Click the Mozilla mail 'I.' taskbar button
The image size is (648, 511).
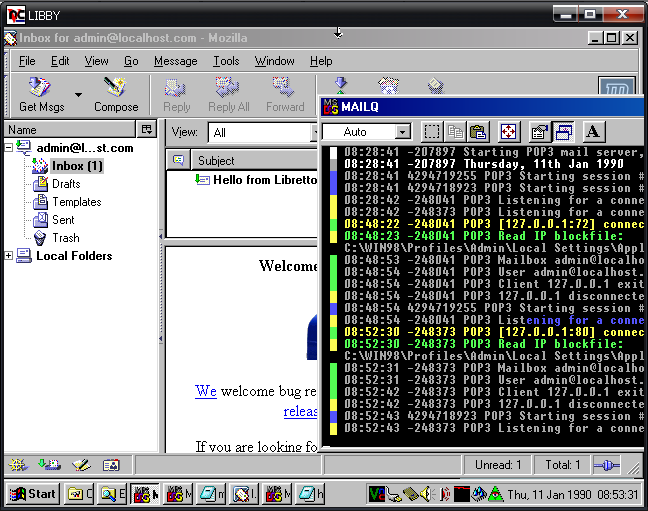(244, 494)
